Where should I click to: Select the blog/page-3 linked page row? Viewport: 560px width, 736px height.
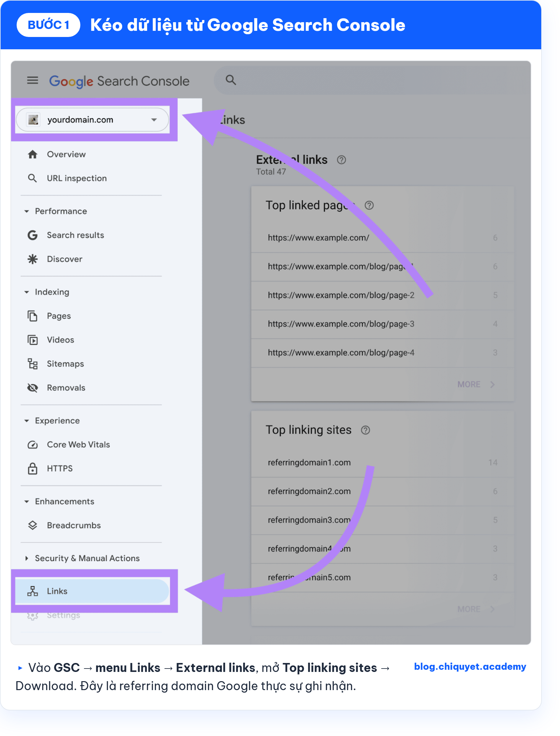click(383, 324)
